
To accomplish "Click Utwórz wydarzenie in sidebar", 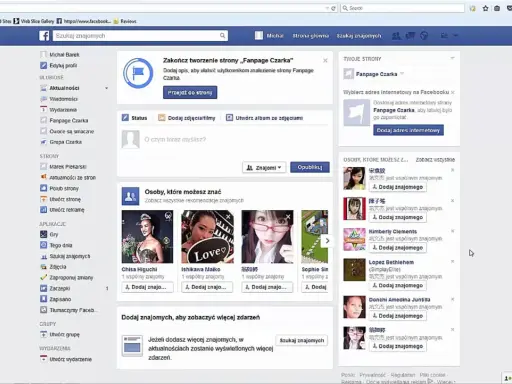I will (x=70, y=359).
